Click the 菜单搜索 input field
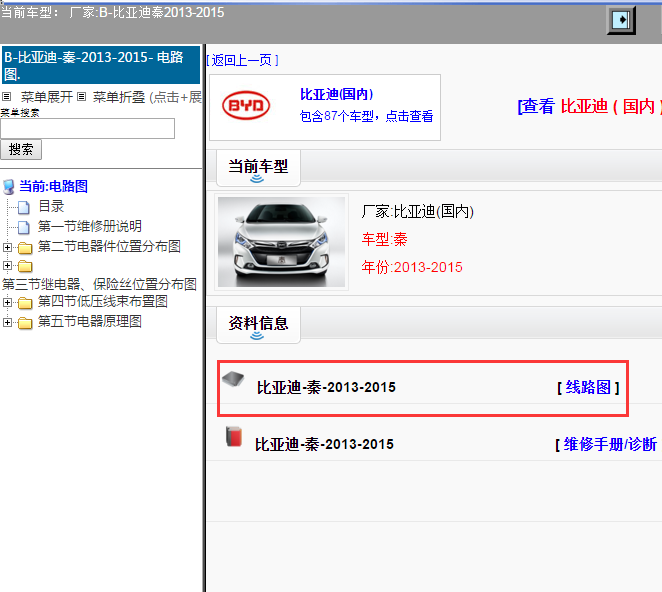 click(x=87, y=128)
